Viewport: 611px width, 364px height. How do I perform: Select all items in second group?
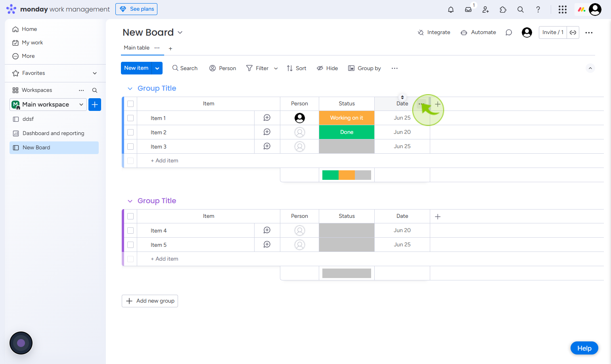coord(130,216)
